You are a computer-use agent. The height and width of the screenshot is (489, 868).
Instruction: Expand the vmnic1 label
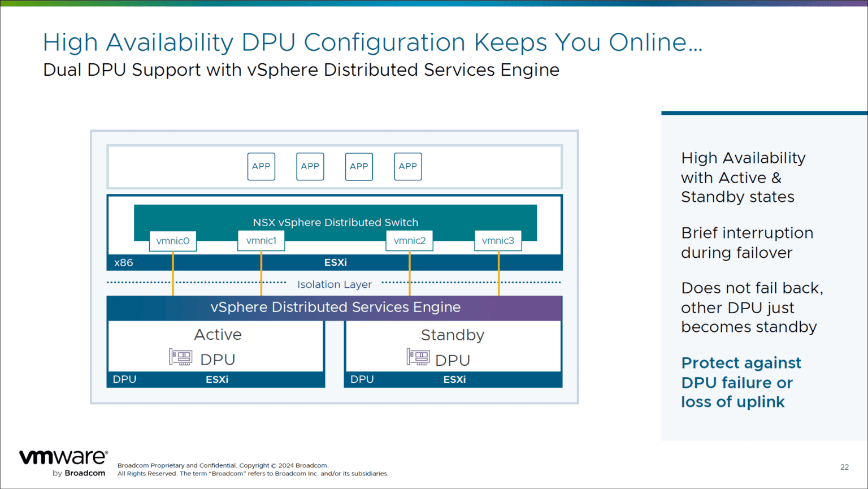pyautogui.click(x=261, y=240)
